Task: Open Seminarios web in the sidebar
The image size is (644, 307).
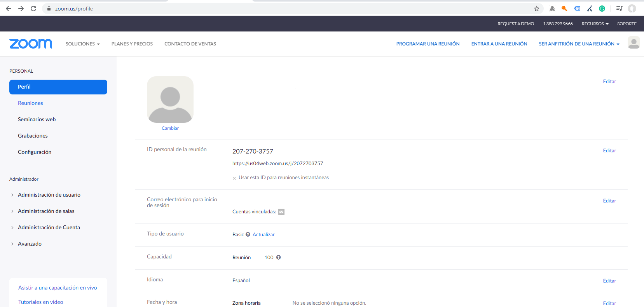Action: (37, 119)
